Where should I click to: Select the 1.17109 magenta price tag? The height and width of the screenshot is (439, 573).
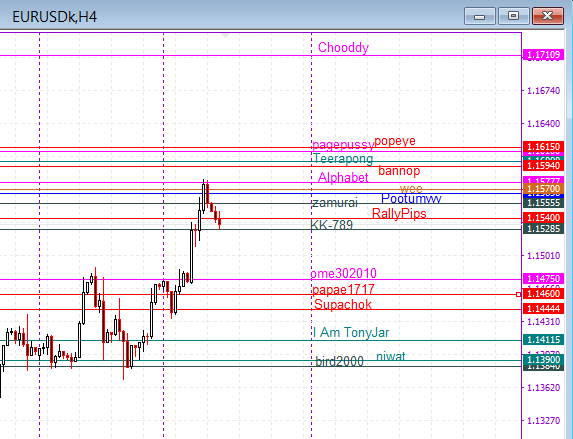543,55
